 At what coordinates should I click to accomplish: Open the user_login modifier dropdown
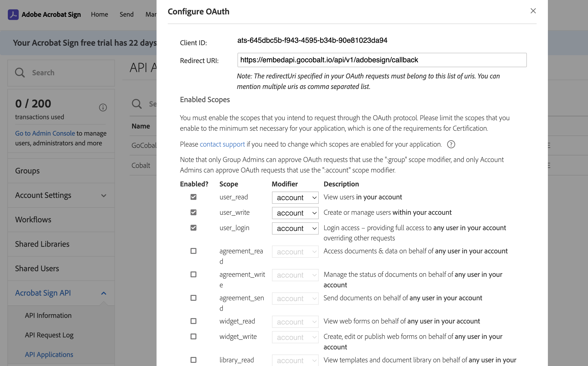[295, 228]
